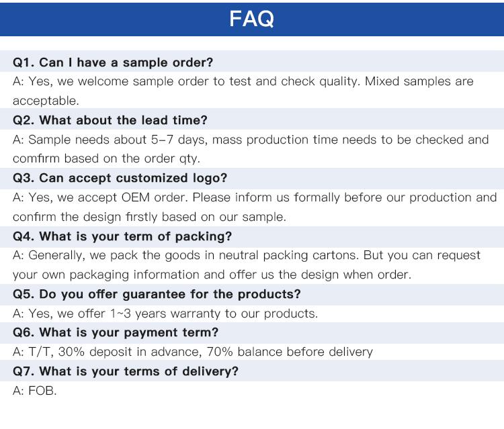Select Q4 term of packing question
The height and width of the screenshot is (429, 504).
click(122, 236)
